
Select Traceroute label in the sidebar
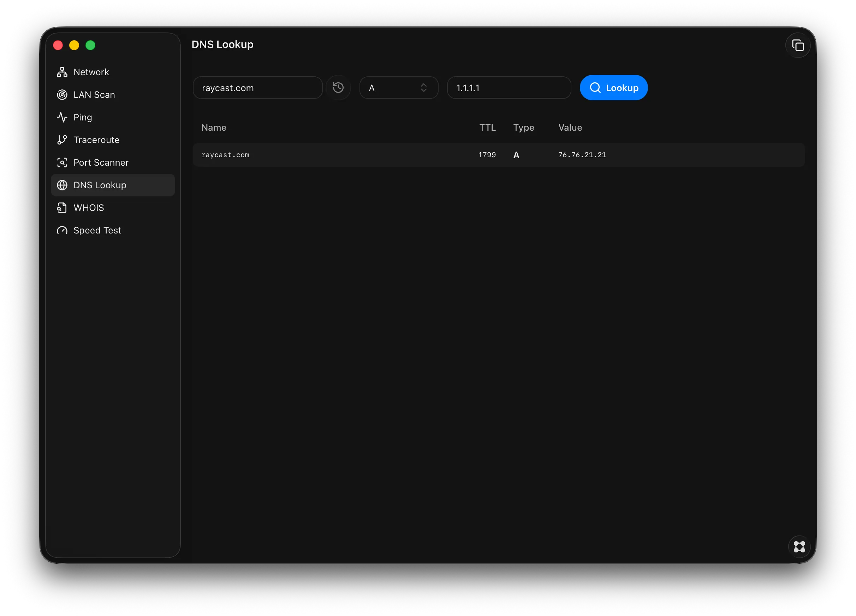click(96, 140)
